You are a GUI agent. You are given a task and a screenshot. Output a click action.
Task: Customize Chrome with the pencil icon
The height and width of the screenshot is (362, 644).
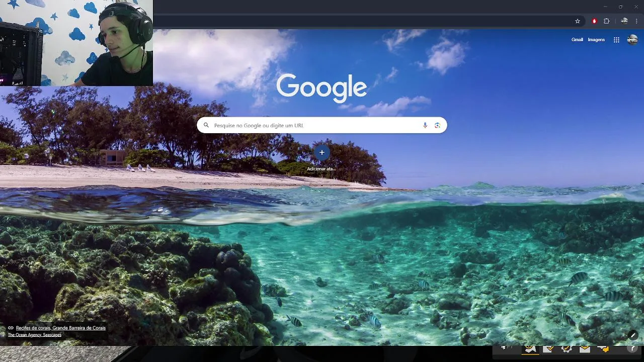[633, 335]
